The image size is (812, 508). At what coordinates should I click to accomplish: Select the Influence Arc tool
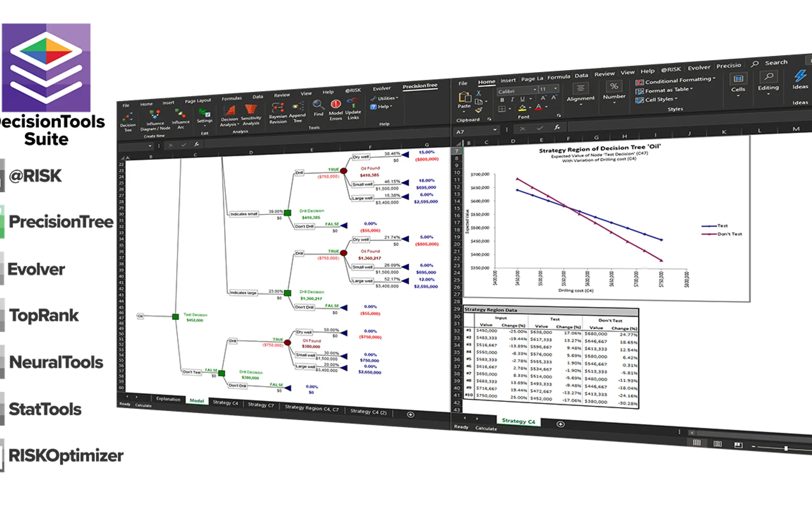coord(180,118)
